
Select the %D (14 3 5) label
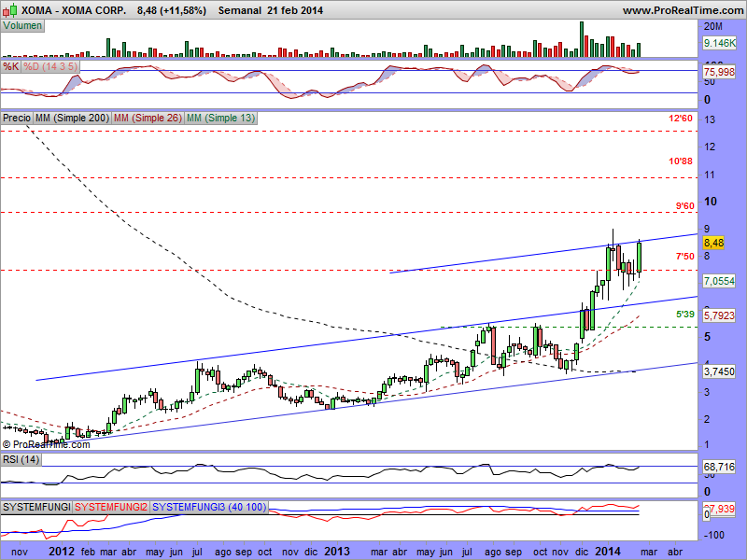pos(50,66)
